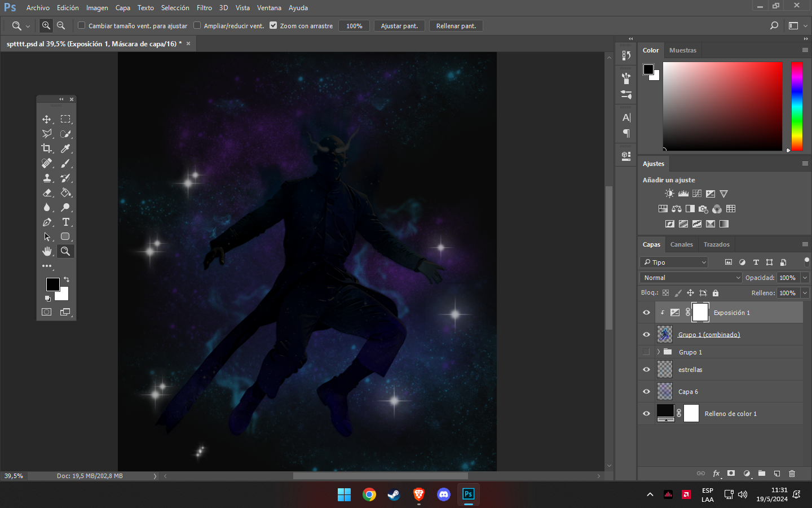Choose Zoom Out mode in options bar
Viewport: 812px width, 508px height.
pyautogui.click(x=61, y=25)
